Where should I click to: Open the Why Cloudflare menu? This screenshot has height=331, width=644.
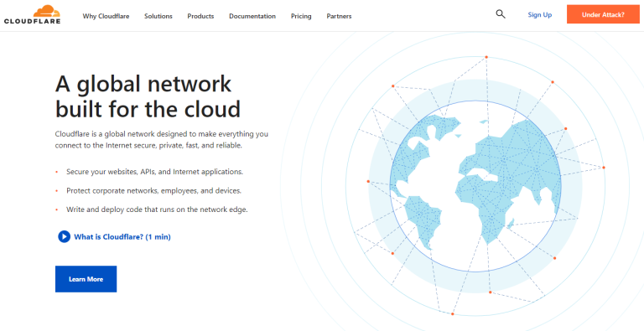pos(106,16)
